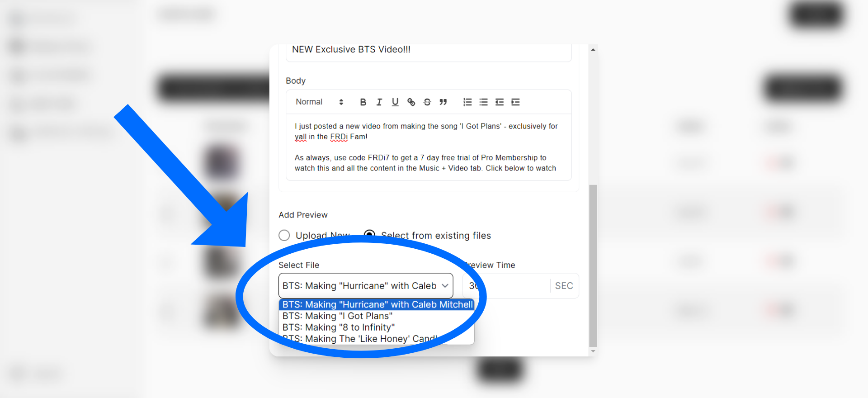The height and width of the screenshot is (398, 868).
Task: Open the Normal text style dropdown
Action: 319,102
